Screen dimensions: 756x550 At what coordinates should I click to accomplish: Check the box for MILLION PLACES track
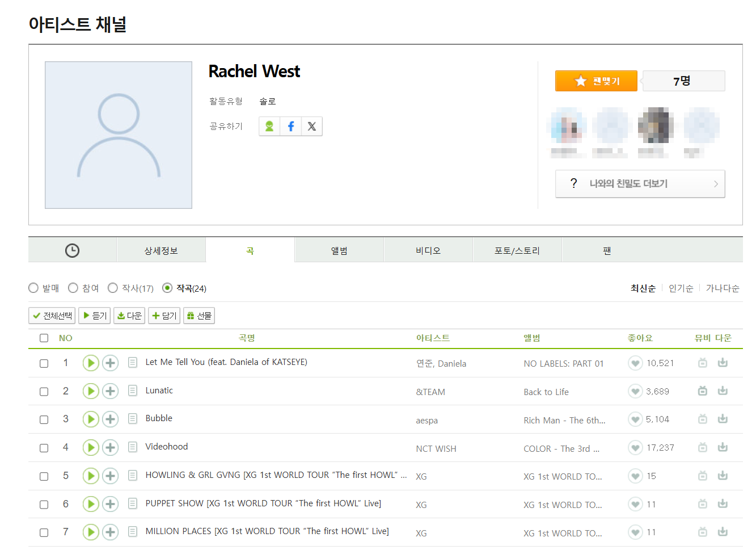44,532
